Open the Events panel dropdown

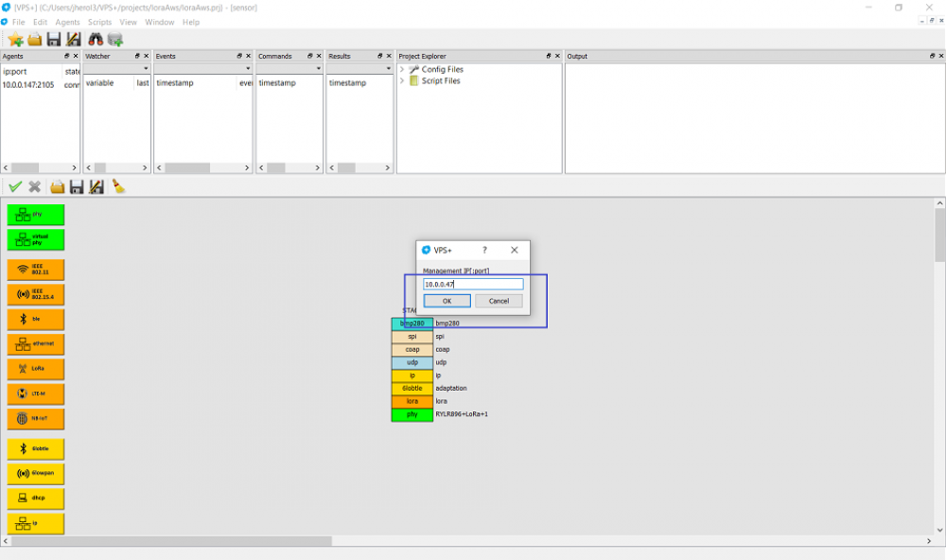[247, 69]
